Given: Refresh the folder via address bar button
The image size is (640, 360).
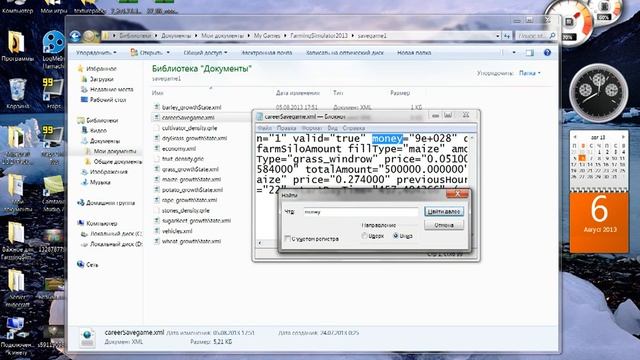Looking at the screenshot, I should click(x=507, y=36).
